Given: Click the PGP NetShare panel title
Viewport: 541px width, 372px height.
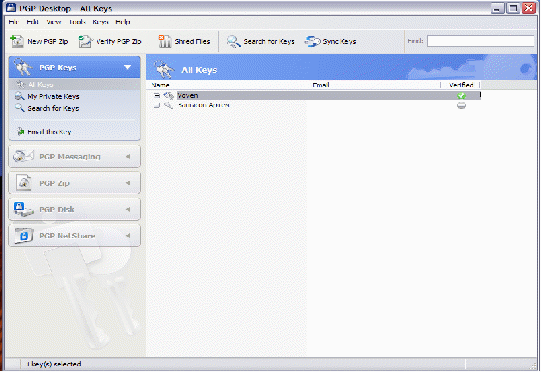Looking at the screenshot, I should pyautogui.click(x=67, y=236).
